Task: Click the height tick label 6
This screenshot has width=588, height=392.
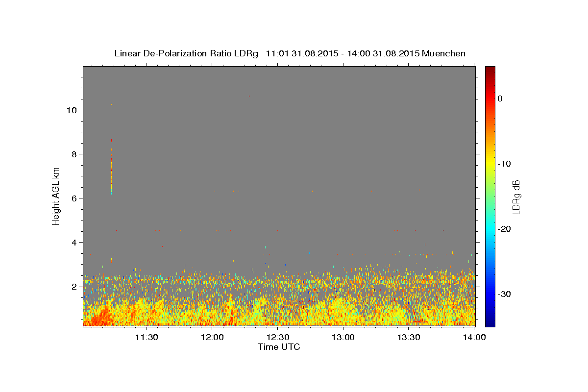Action: [x=74, y=198]
